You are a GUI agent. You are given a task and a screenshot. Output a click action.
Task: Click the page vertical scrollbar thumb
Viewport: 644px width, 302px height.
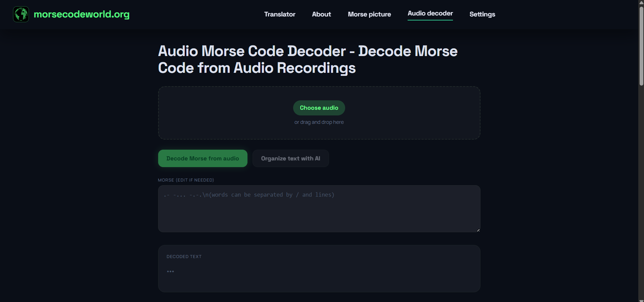coord(641,45)
